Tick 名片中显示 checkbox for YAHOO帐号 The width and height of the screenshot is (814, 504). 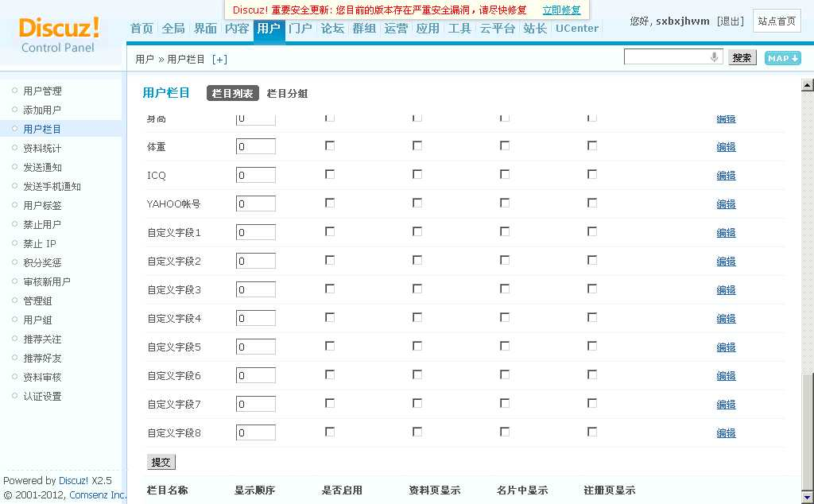tap(505, 203)
